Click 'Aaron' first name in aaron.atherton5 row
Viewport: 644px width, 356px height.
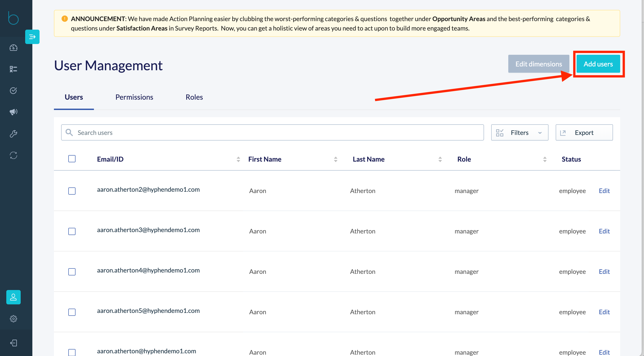coord(258,312)
